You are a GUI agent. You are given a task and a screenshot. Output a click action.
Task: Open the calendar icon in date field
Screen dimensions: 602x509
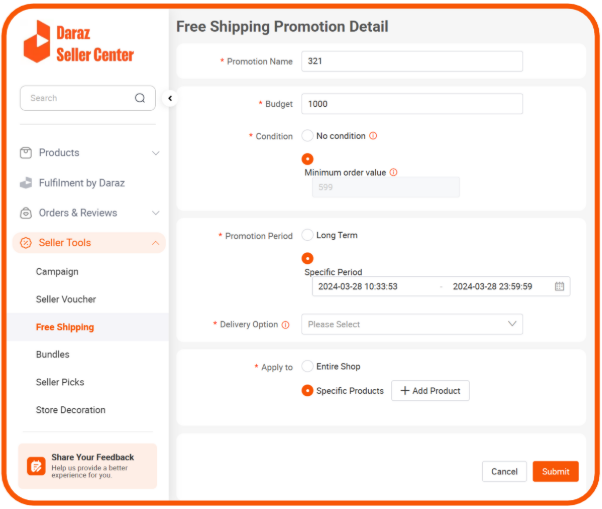(x=560, y=286)
